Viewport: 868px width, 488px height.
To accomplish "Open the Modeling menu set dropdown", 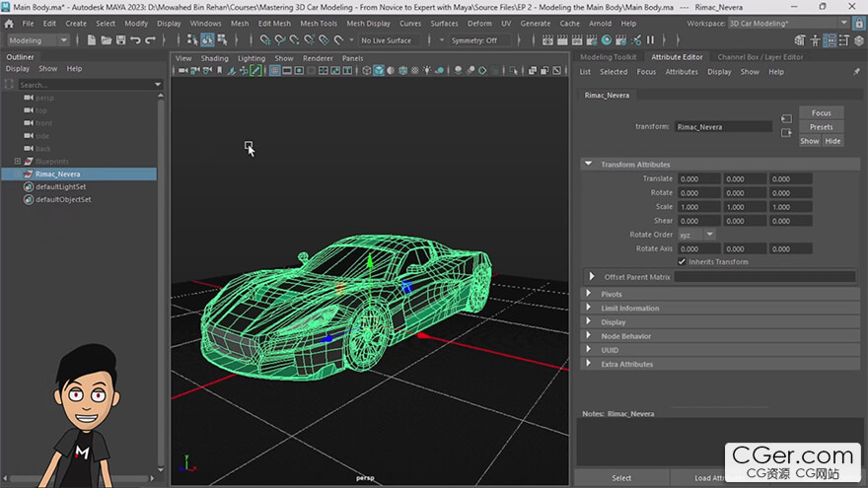I will click(x=38, y=40).
